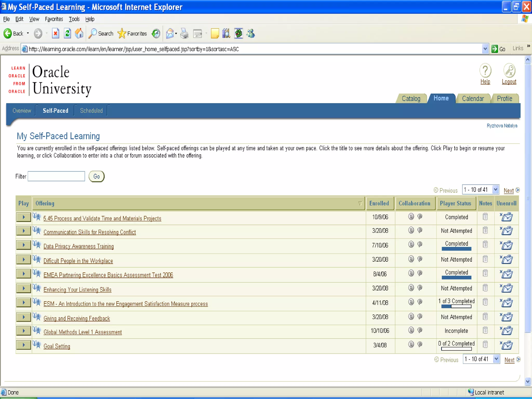The image size is (532, 399).
Task: Expand the address bar URL dropdown
Action: pos(485,49)
